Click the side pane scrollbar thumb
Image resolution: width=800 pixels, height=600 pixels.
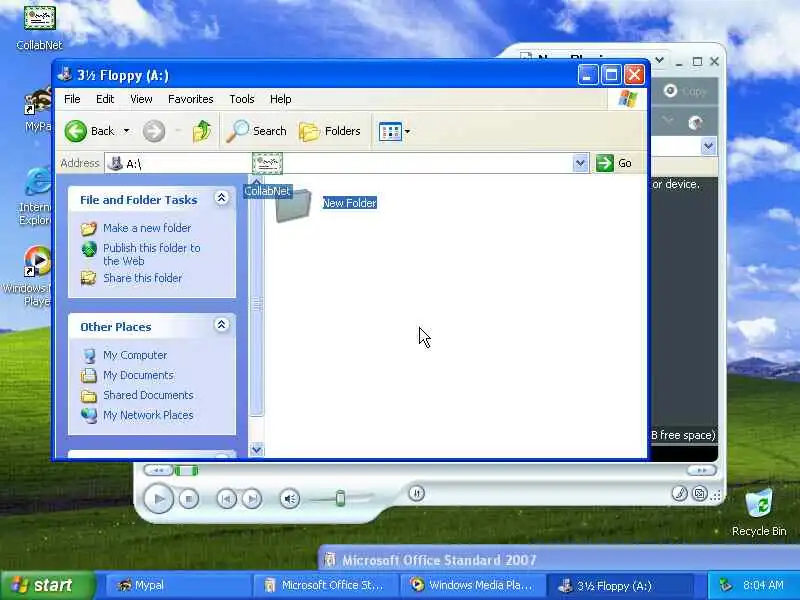click(x=257, y=305)
